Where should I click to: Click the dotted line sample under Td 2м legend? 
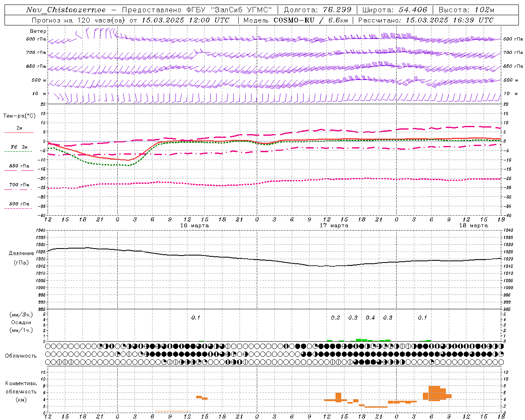[18, 152]
